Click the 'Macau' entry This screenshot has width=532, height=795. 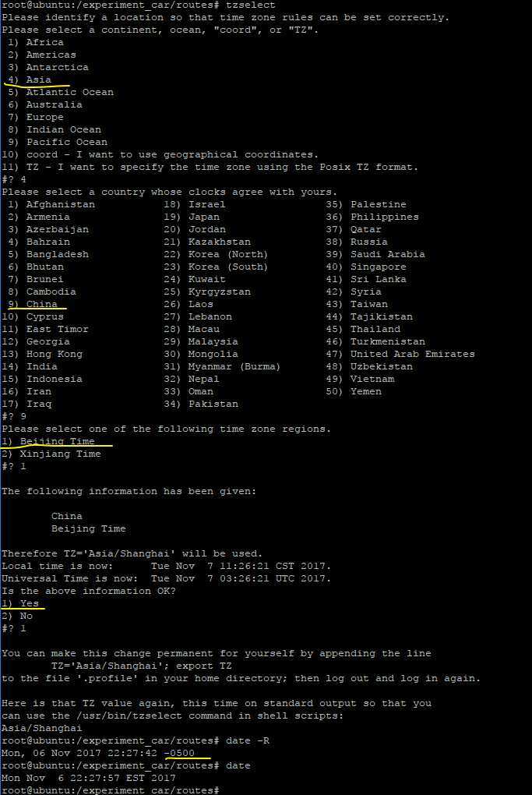click(204, 329)
